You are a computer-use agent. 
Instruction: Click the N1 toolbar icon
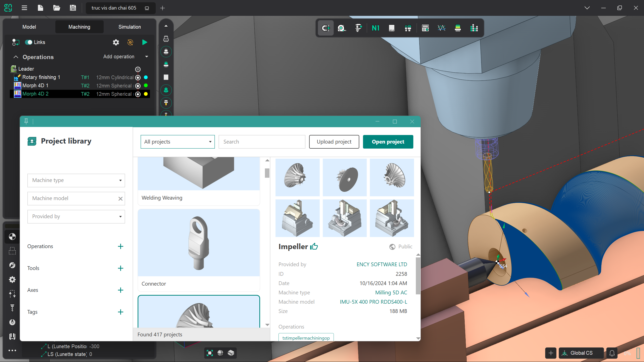(375, 28)
